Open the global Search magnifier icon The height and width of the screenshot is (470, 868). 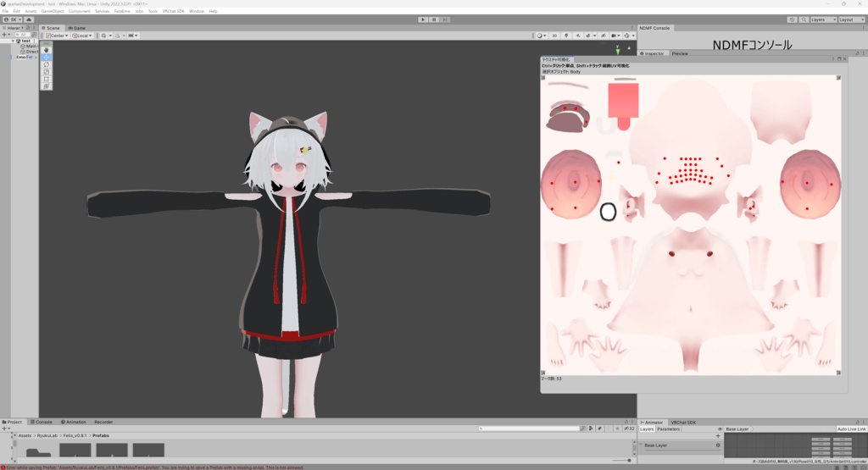coord(804,19)
